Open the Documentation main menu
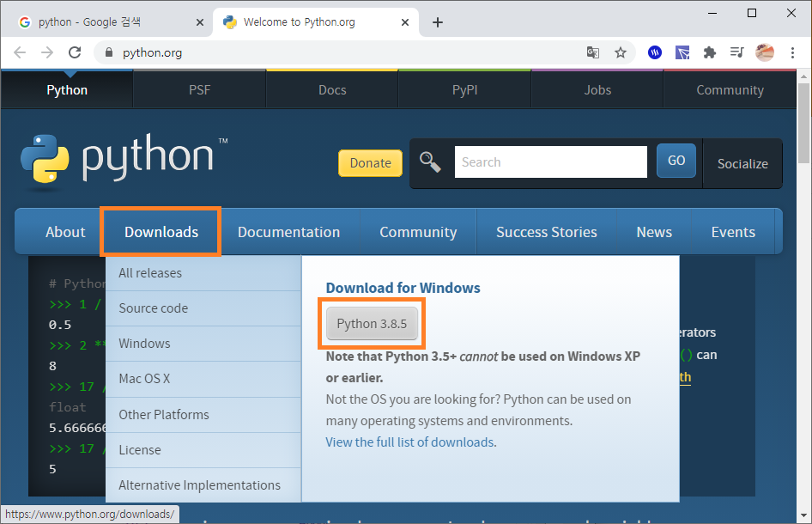 (x=288, y=232)
